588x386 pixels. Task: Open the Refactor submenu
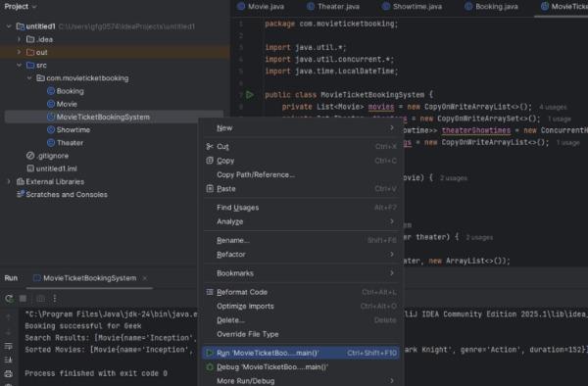[x=301, y=255]
